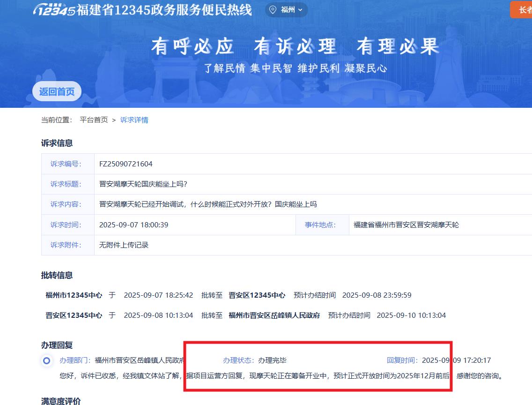Click the request number FZ25090721604
Screen dimensions: 532x405
[x=126, y=164]
